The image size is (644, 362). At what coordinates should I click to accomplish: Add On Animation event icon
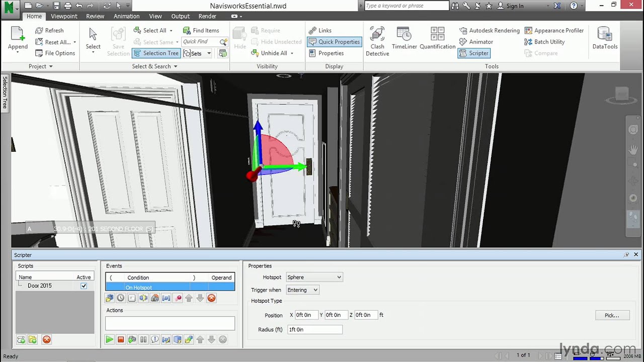point(178,298)
